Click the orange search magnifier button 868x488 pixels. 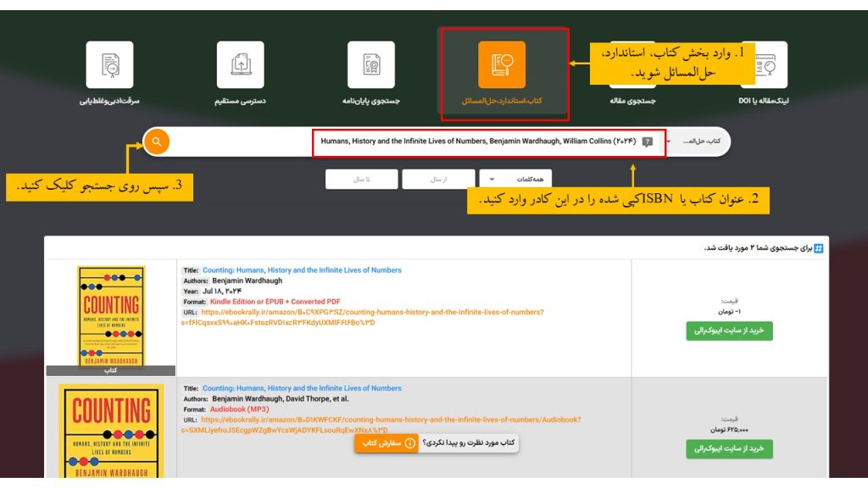157,141
